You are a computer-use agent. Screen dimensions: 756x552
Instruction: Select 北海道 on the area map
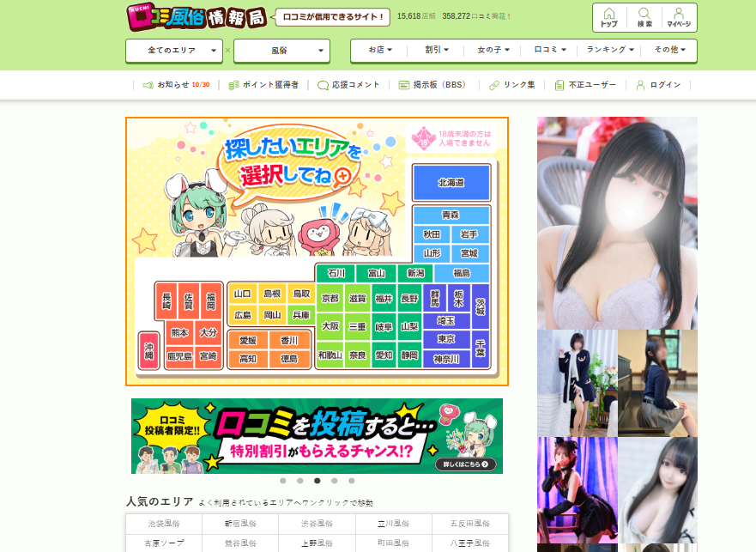click(451, 182)
